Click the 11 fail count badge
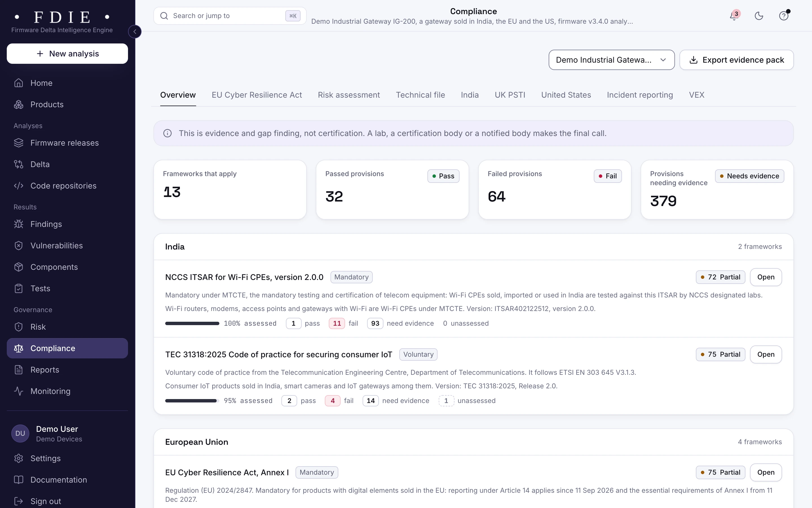Image resolution: width=812 pixels, height=508 pixels. pyautogui.click(x=337, y=323)
